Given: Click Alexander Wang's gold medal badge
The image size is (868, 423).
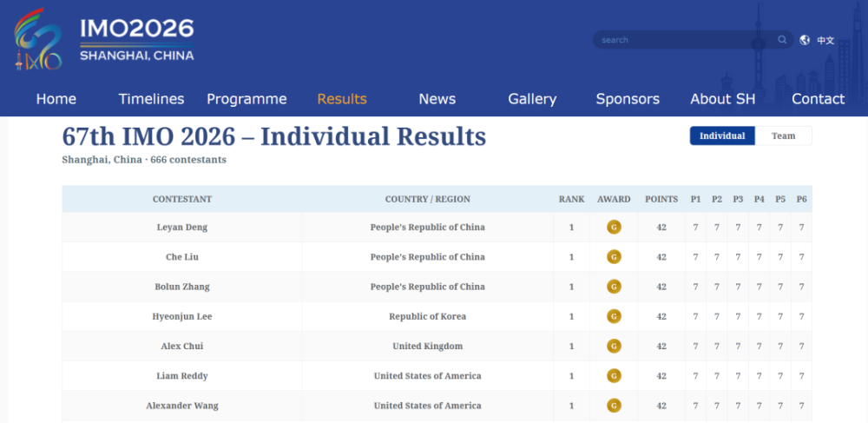Looking at the screenshot, I should click(x=614, y=406).
